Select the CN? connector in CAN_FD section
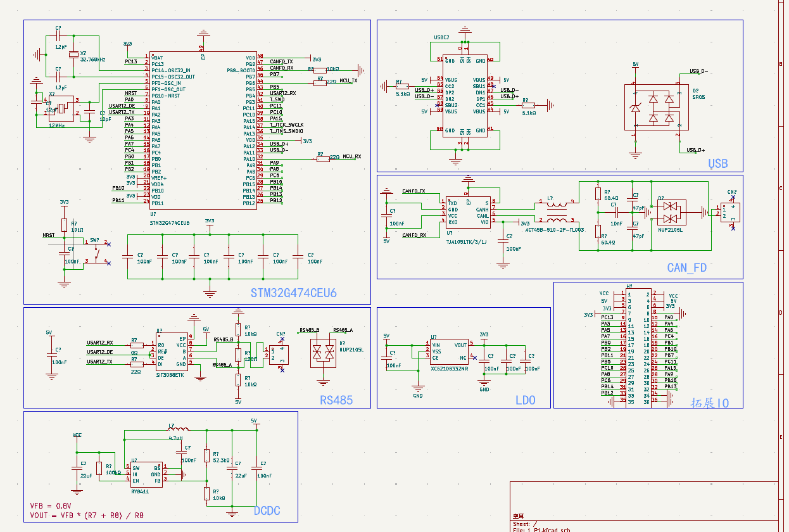 point(731,212)
